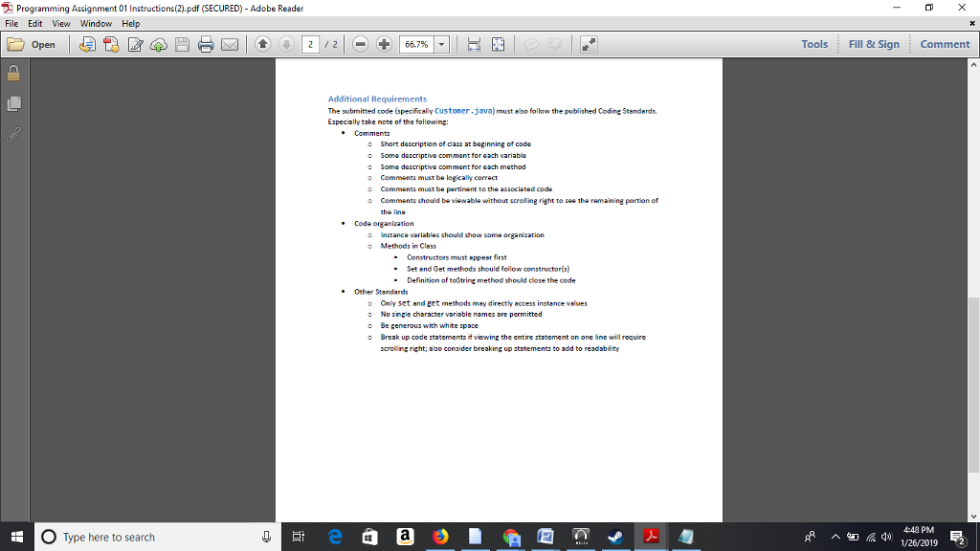The image size is (980, 551).
Task: Show the Page Thumbnails panel
Action: point(13,102)
